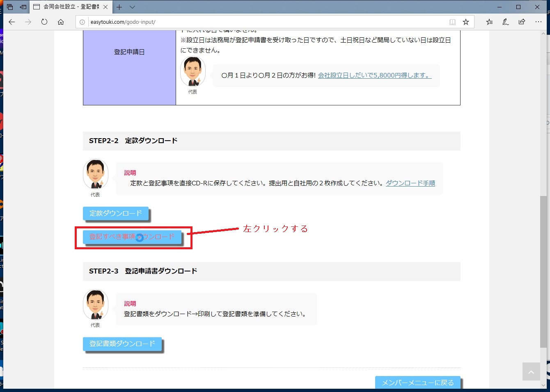Expand the tab preview chevron

(132, 7)
